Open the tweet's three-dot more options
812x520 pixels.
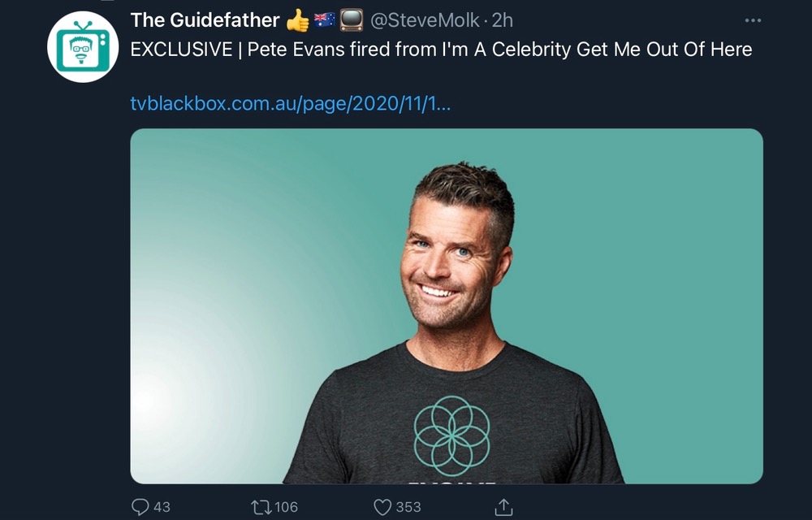coord(753,20)
